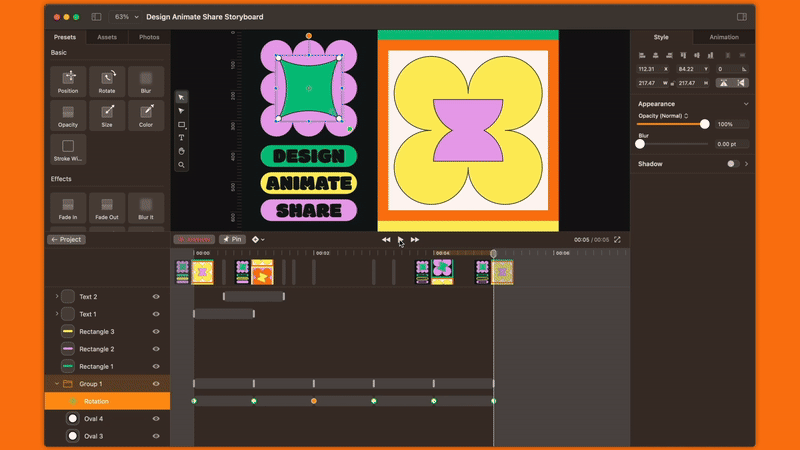Align selection to left edges

642,55
